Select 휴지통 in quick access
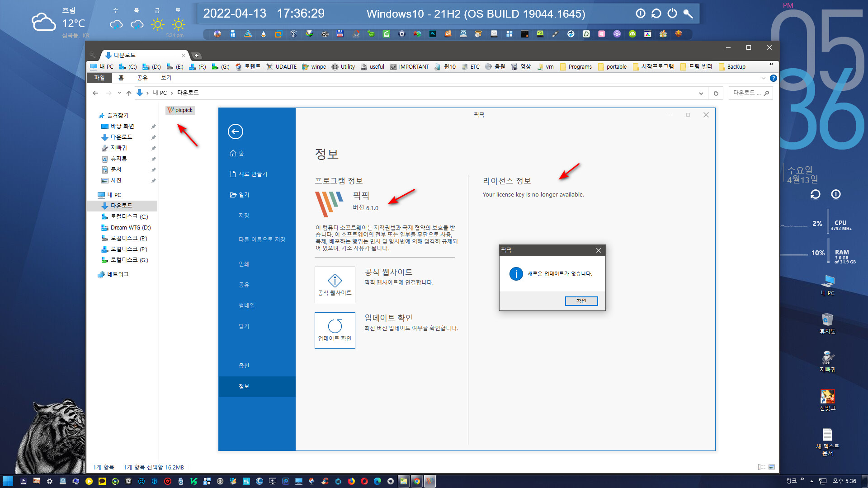 click(119, 159)
